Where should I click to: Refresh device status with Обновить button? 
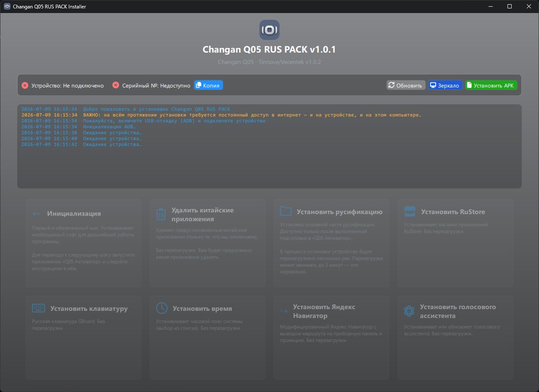coord(406,85)
